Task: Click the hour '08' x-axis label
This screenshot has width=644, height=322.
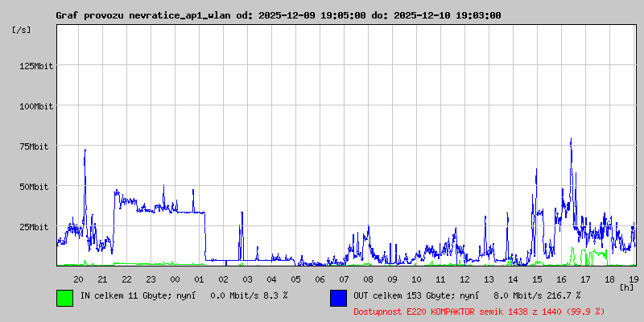Action: pos(369,279)
